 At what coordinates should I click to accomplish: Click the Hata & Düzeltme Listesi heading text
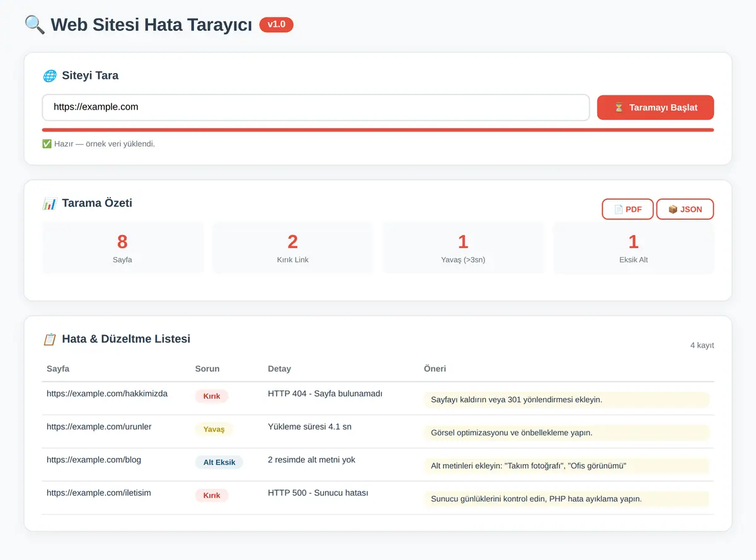126,339
